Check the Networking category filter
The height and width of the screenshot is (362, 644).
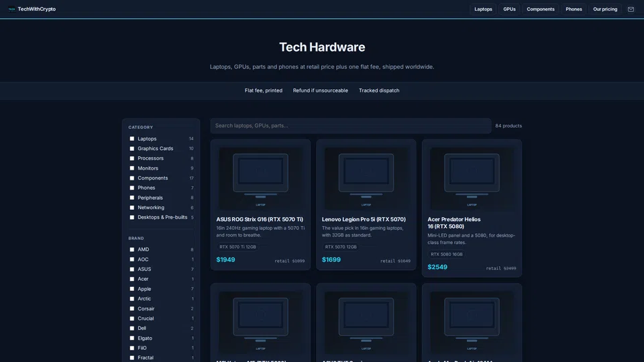click(132, 208)
